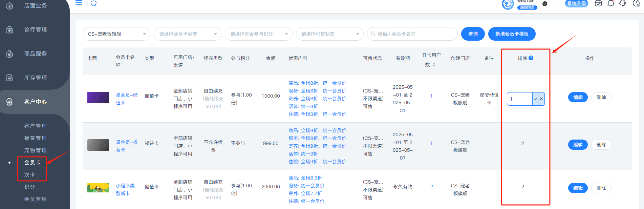644x209 pixels.
Task: Click the refresh page icon
Action: [x=94, y=3]
